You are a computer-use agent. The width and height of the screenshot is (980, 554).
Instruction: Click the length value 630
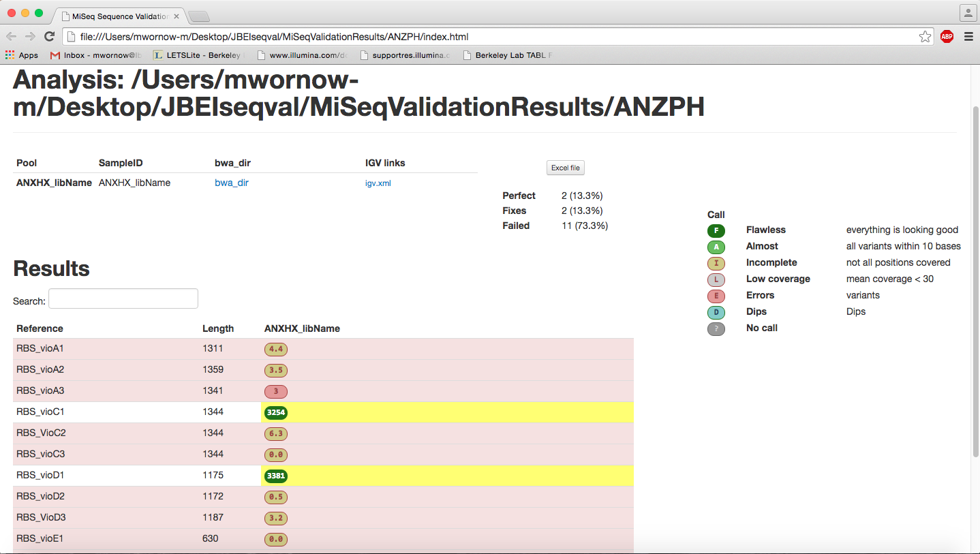tap(211, 538)
